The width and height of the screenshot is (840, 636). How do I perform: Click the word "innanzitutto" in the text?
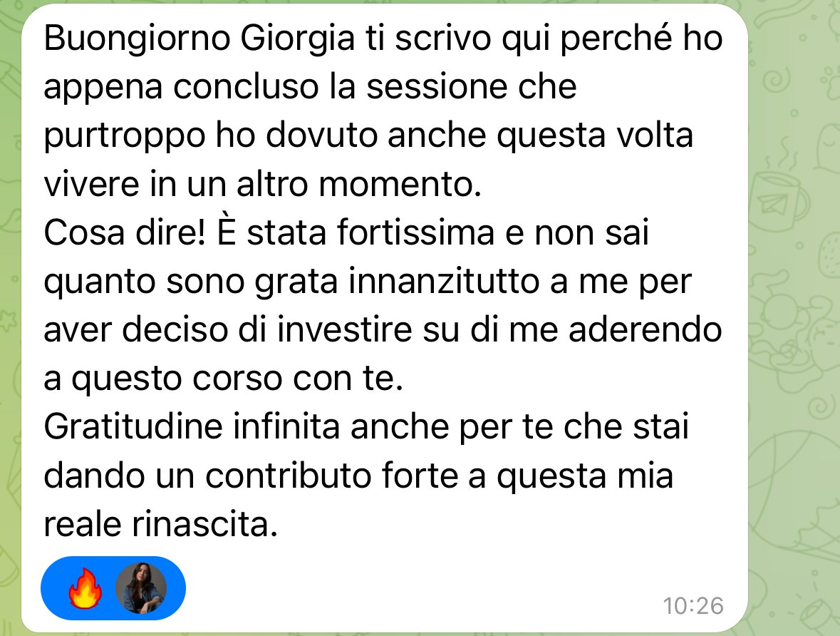[444, 281]
